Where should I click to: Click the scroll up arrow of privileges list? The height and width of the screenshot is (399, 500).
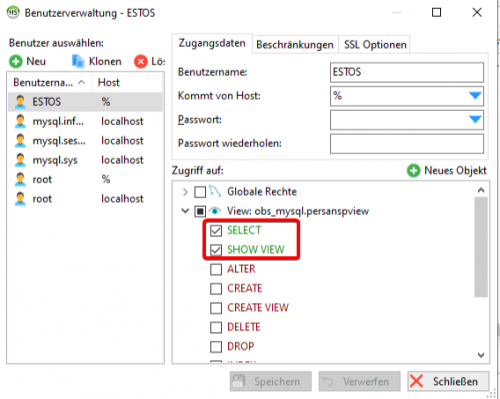tap(481, 190)
